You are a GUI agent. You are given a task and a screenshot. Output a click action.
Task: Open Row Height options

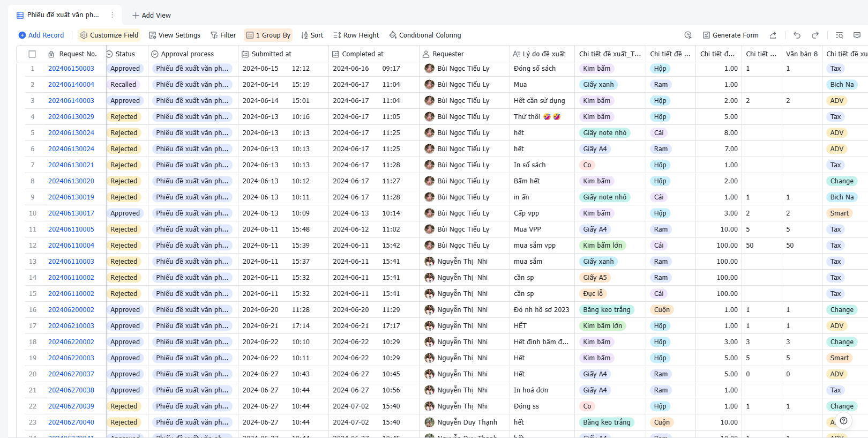(356, 35)
